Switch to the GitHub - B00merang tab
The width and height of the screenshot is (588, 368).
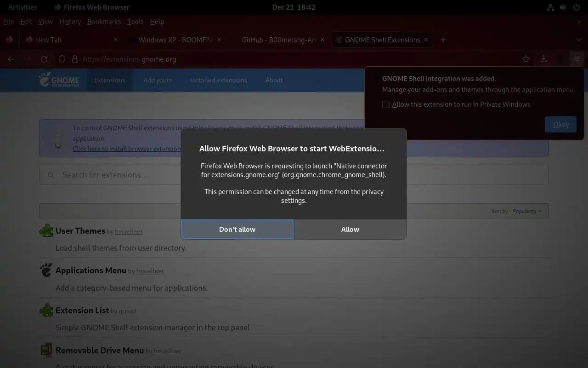(x=278, y=40)
